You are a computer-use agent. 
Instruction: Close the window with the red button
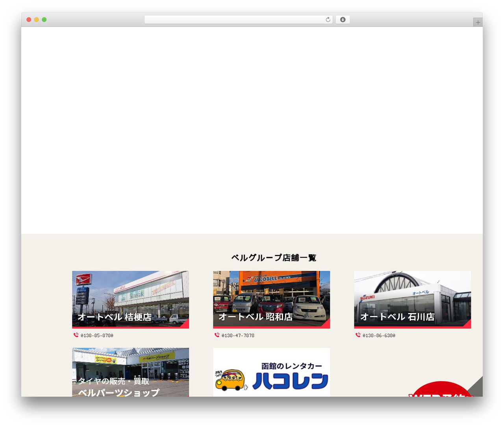pyautogui.click(x=29, y=20)
